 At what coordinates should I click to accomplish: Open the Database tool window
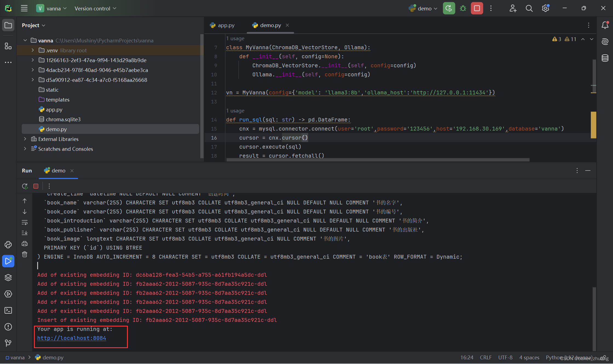coord(605,58)
